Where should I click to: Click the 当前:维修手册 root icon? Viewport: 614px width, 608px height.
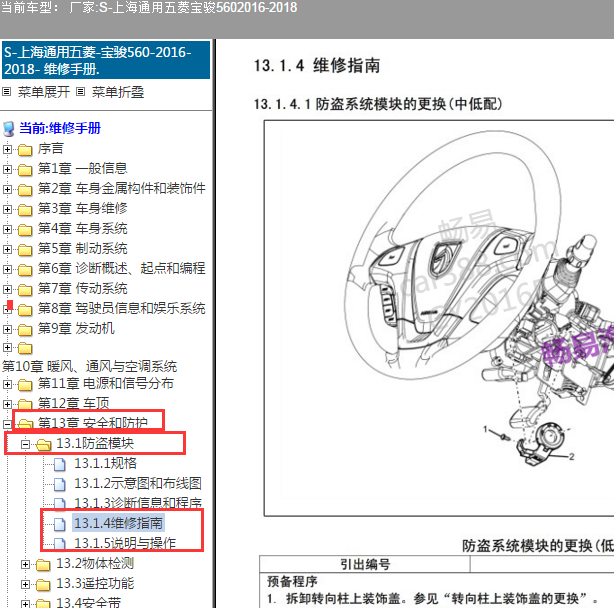click(x=9, y=128)
